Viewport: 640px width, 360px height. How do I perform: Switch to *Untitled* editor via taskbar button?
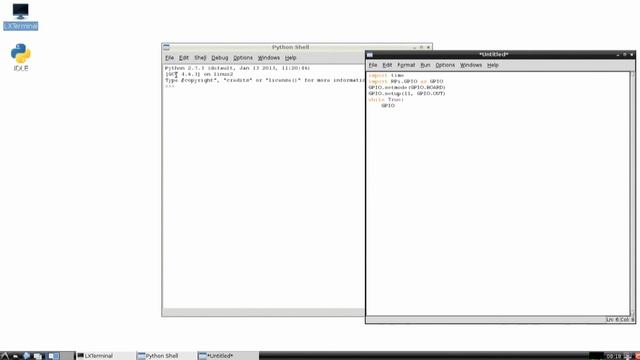228,356
